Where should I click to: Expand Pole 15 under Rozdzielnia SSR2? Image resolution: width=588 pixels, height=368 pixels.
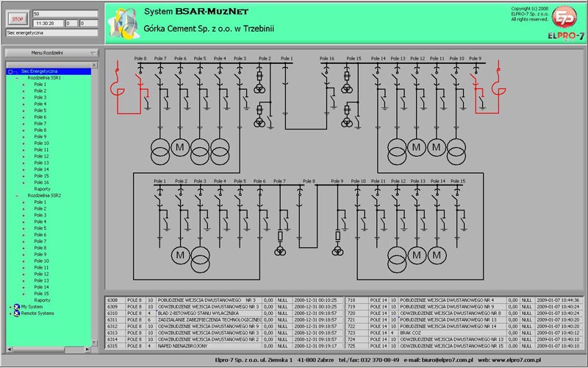[24, 294]
